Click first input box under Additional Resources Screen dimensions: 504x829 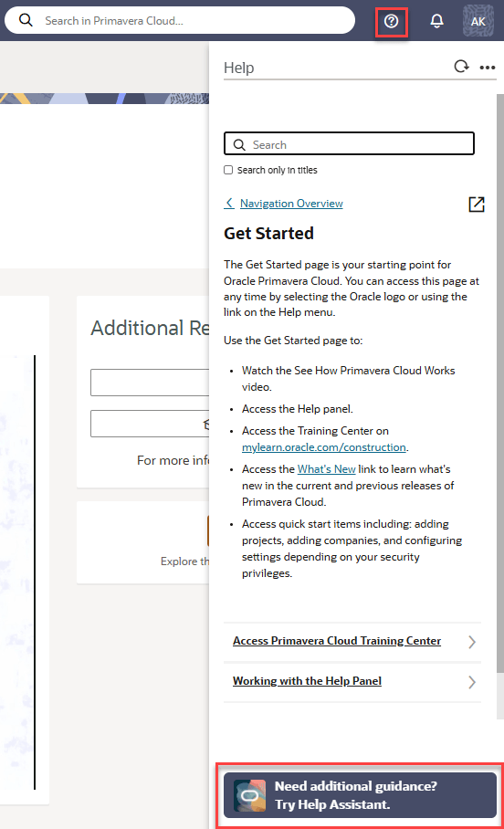click(x=150, y=383)
